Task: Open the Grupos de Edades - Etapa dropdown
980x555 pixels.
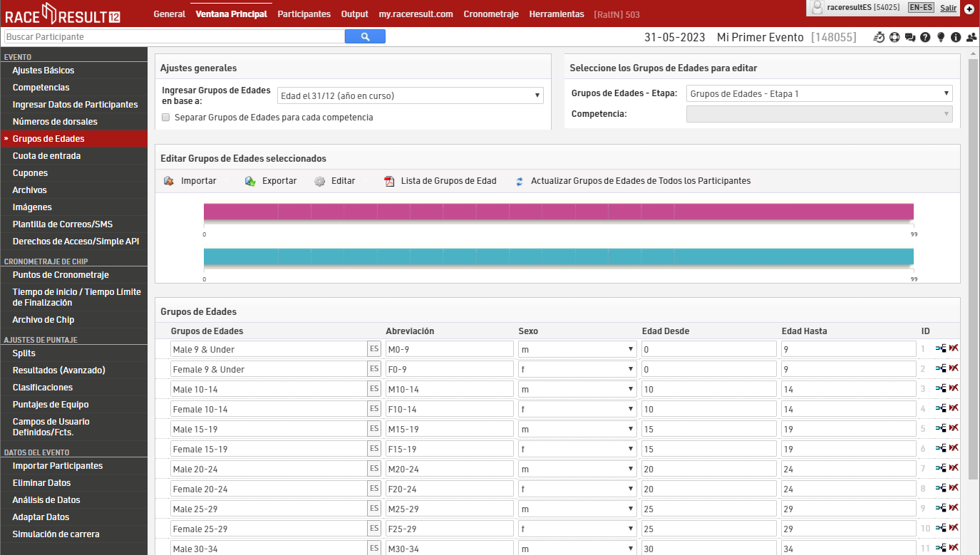Action: pyautogui.click(x=819, y=93)
